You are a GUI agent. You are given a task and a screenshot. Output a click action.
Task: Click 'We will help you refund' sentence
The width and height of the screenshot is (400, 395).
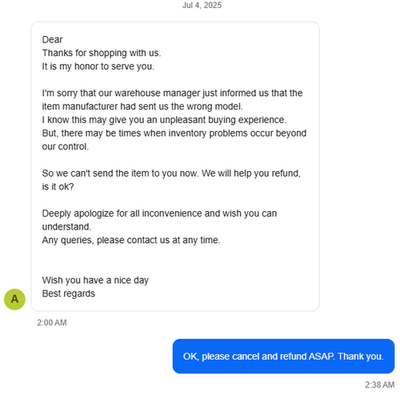coord(251,173)
